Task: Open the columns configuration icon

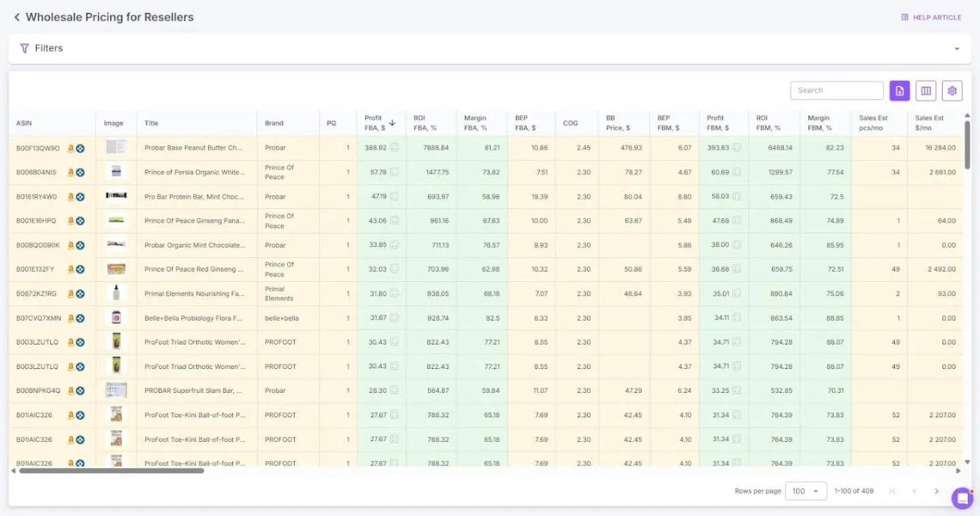Action: (926, 91)
